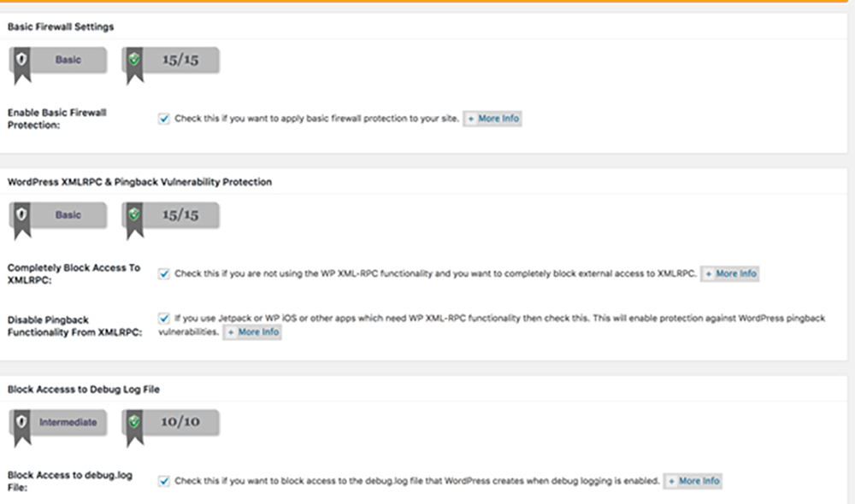Click the Basic Firewall Settings section header
The image size is (855, 504).
[61, 26]
